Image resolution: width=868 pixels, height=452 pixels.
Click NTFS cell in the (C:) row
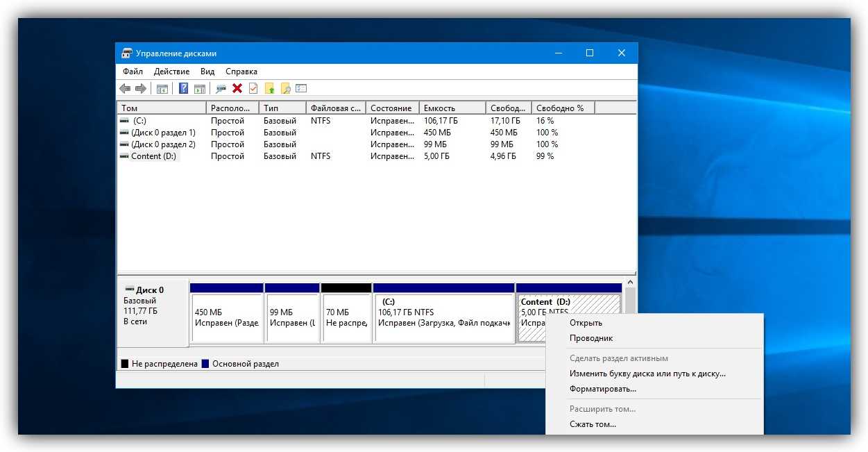pos(321,121)
